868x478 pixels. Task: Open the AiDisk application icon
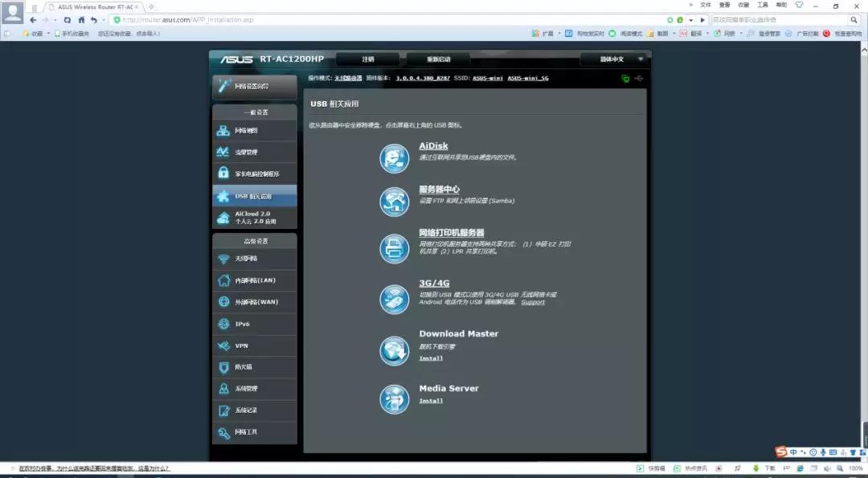(x=394, y=158)
